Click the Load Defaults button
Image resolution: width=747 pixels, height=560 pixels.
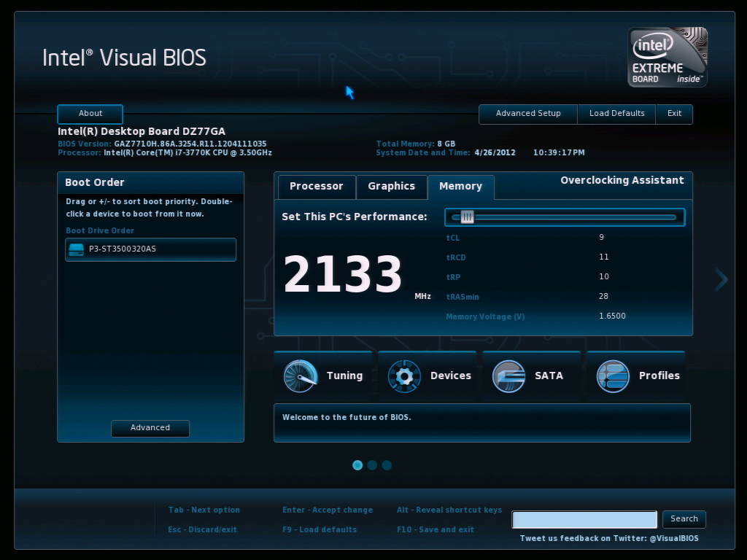(616, 114)
